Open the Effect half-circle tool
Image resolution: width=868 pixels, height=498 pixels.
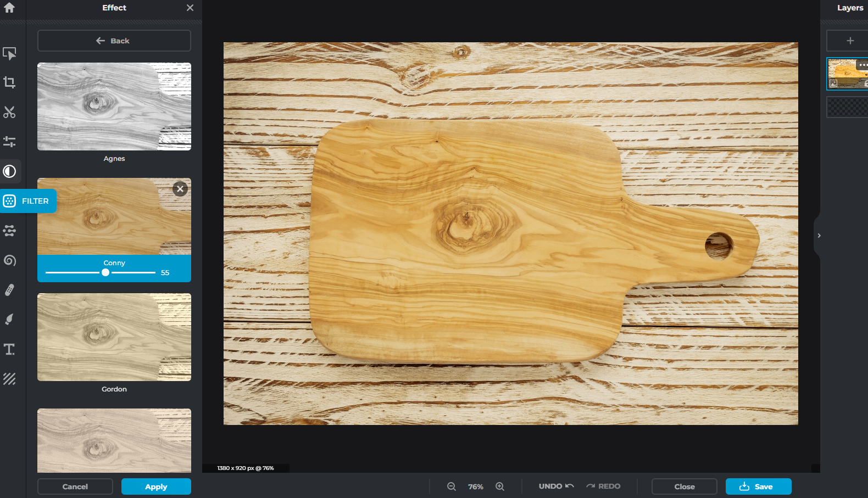click(x=9, y=171)
